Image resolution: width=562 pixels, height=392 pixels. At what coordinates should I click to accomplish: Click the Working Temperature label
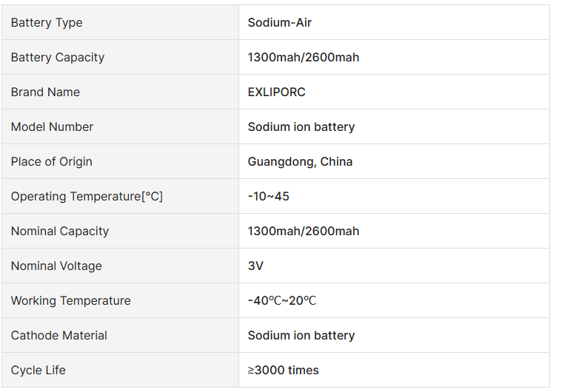(x=70, y=301)
